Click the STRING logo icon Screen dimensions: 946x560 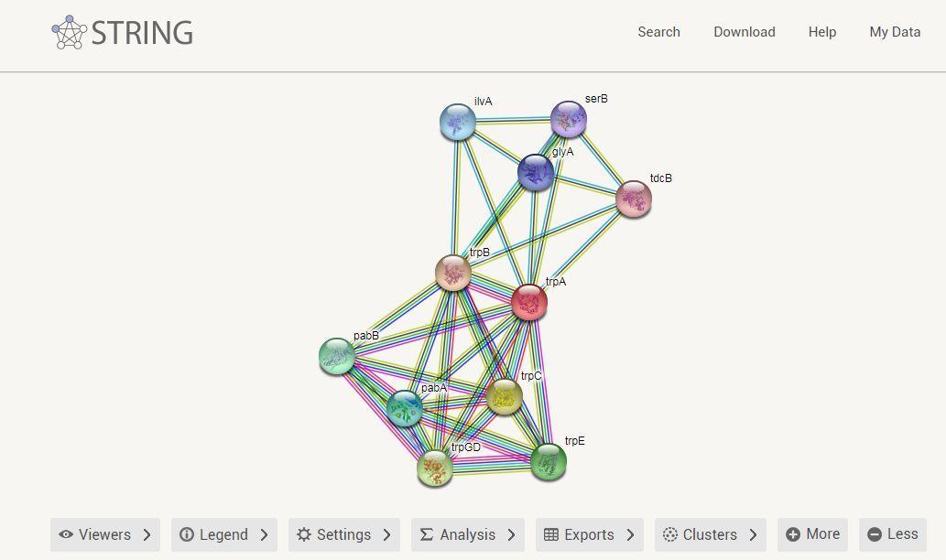[x=70, y=32]
